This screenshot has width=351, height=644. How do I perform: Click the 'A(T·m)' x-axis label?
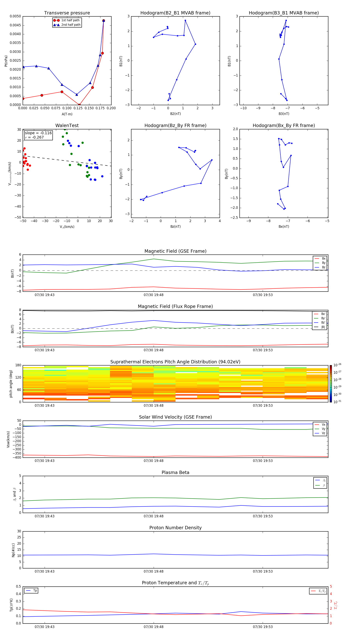pos(67,114)
